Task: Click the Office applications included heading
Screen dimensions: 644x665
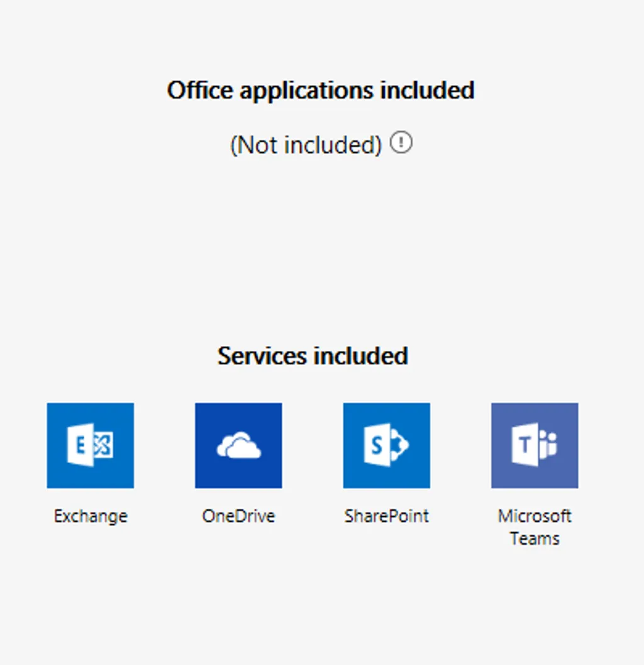Action: click(x=321, y=91)
